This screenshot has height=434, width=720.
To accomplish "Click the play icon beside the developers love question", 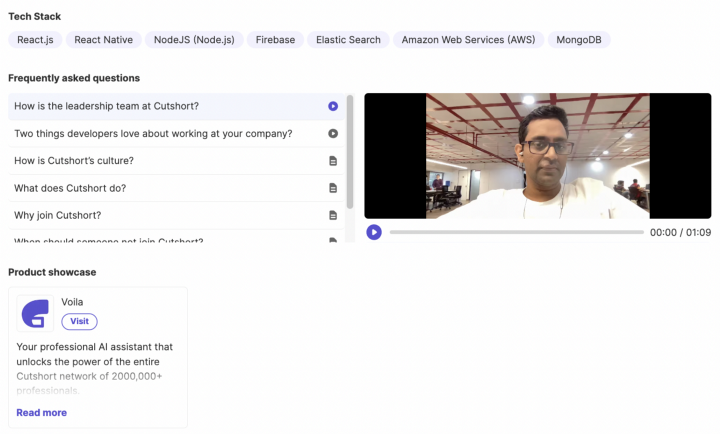I will coord(333,134).
